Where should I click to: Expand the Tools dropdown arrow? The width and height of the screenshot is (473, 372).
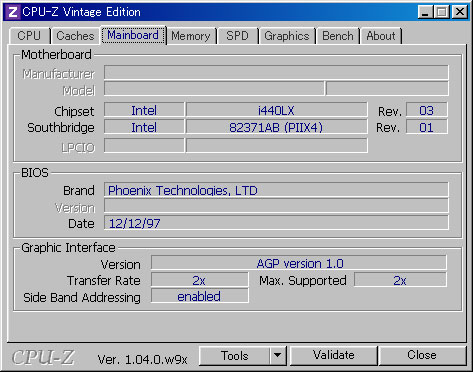(278, 356)
